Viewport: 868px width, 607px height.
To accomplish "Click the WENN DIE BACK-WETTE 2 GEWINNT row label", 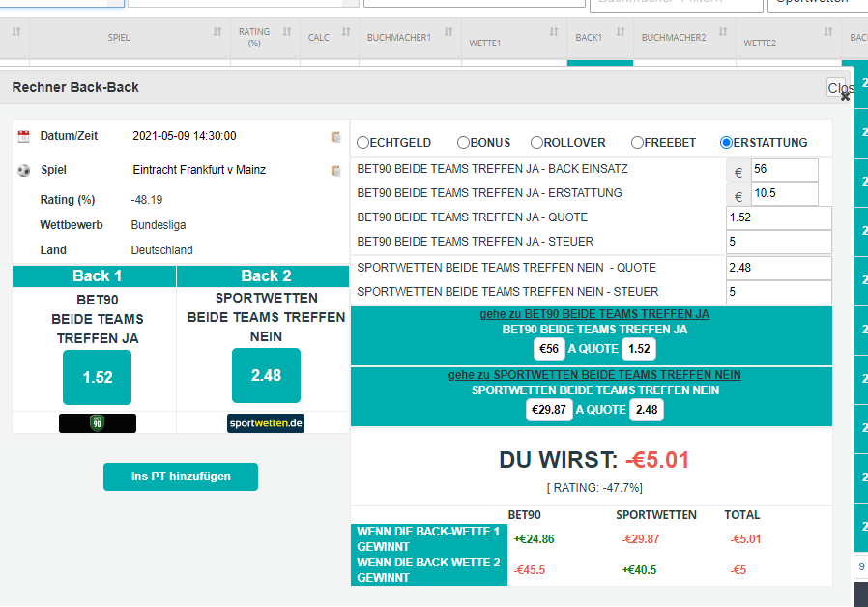I will [x=428, y=570].
